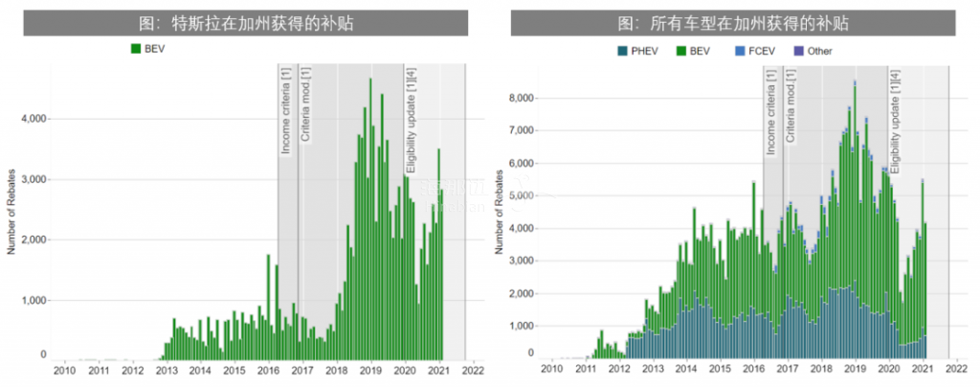This screenshot has height=387, width=980.
Task: Click the 4,000 y-axis tick in all-models chart
Action: pos(523,228)
